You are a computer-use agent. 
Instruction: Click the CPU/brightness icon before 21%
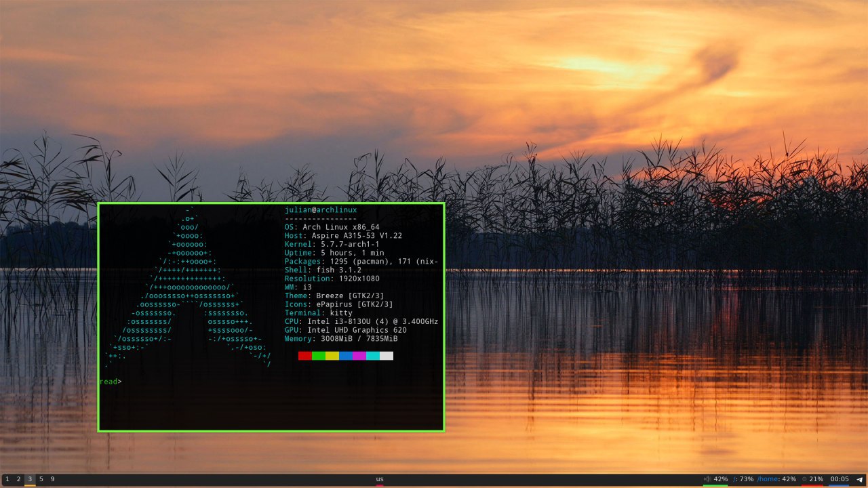(x=804, y=479)
